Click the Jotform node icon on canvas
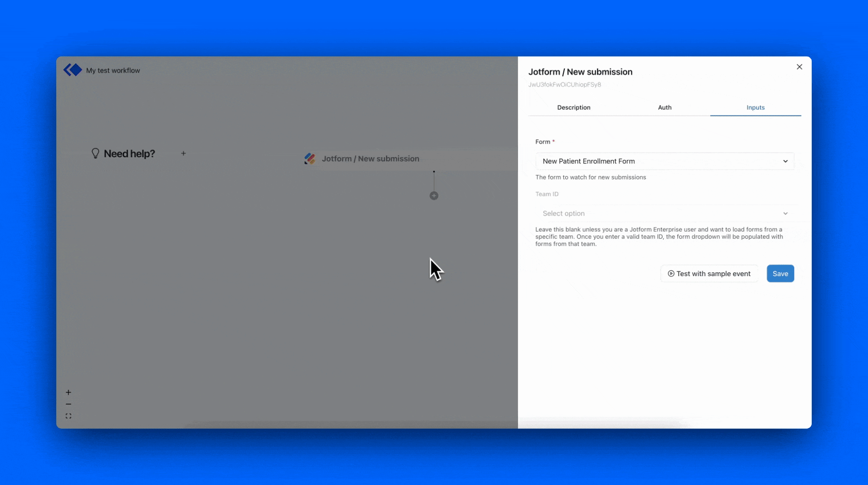Image resolution: width=868 pixels, height=485 pixels. click(310, 159)
